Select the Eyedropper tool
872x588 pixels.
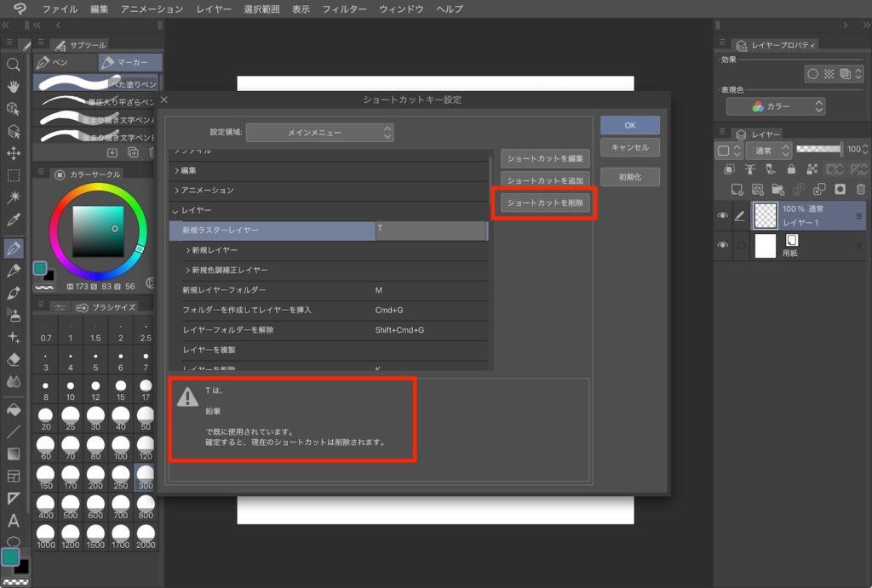pyautogui.click(x=14, y=220)
